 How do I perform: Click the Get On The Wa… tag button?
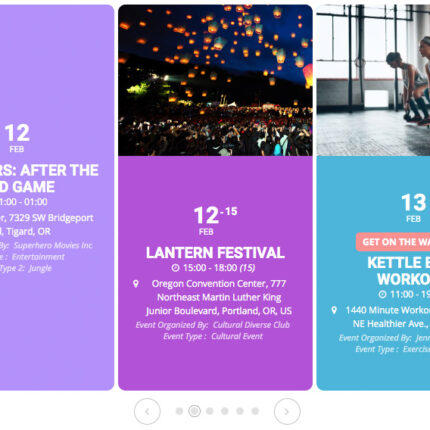393,242
